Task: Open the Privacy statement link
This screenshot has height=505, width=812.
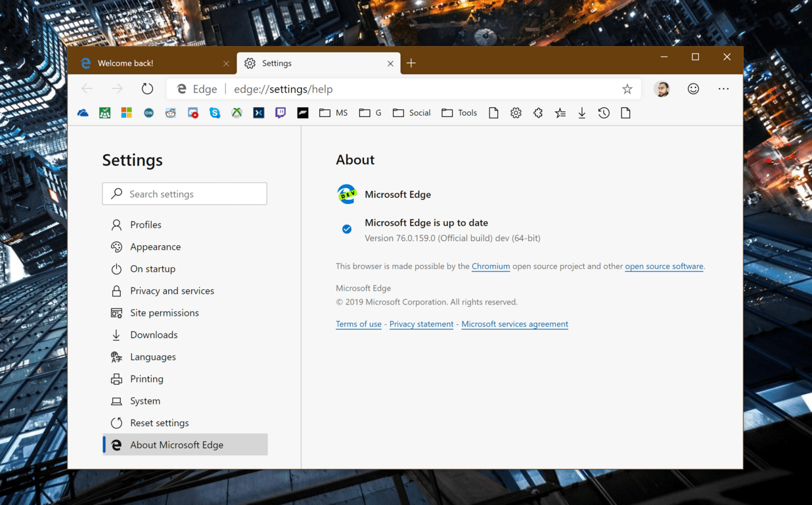Action: (421, 324)
